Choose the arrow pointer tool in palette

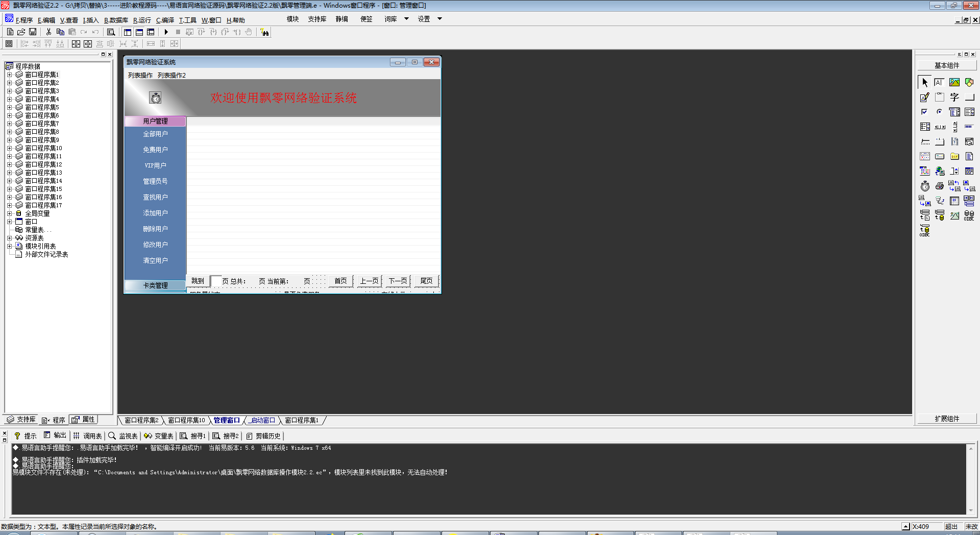[x=925, y=82]
